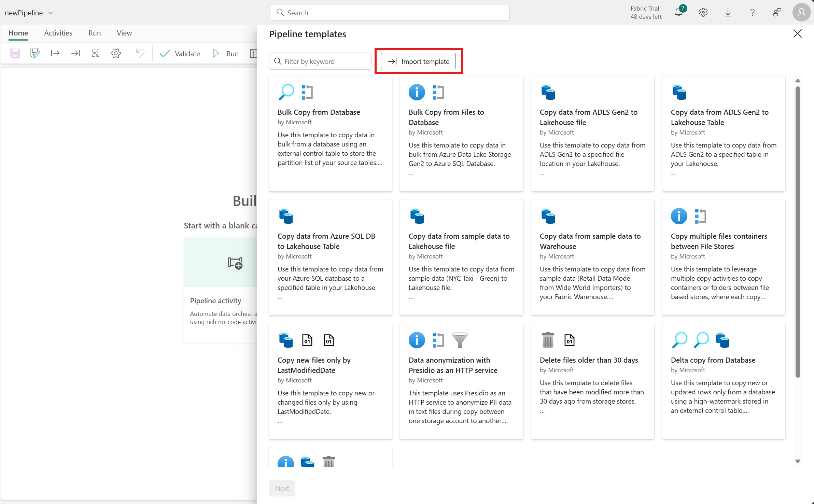Open the View tab
The height and width of the screenshot is (504, 814).
pos(124,33)
